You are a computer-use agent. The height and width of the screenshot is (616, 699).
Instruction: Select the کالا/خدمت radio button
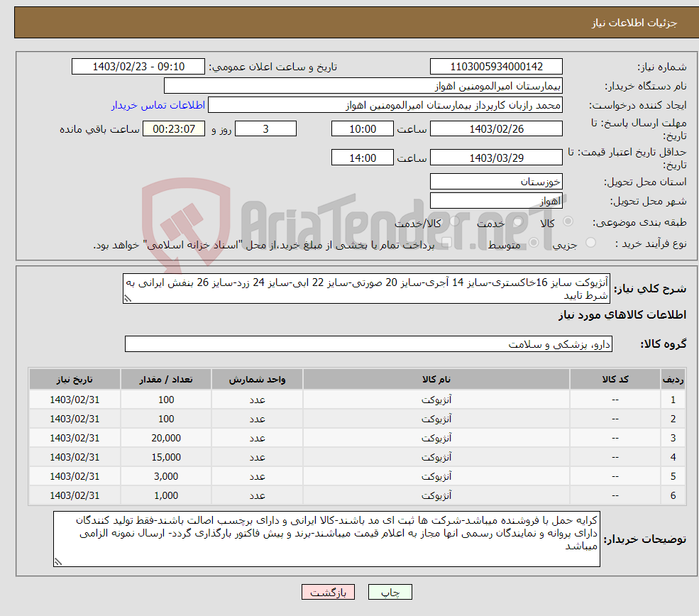click(454, 221)
